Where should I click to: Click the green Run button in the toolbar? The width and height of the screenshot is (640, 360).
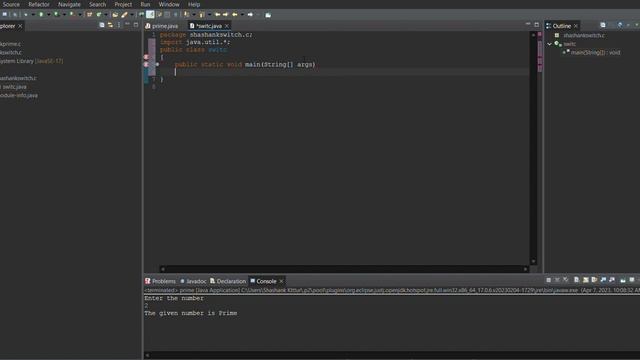[41, 14]
